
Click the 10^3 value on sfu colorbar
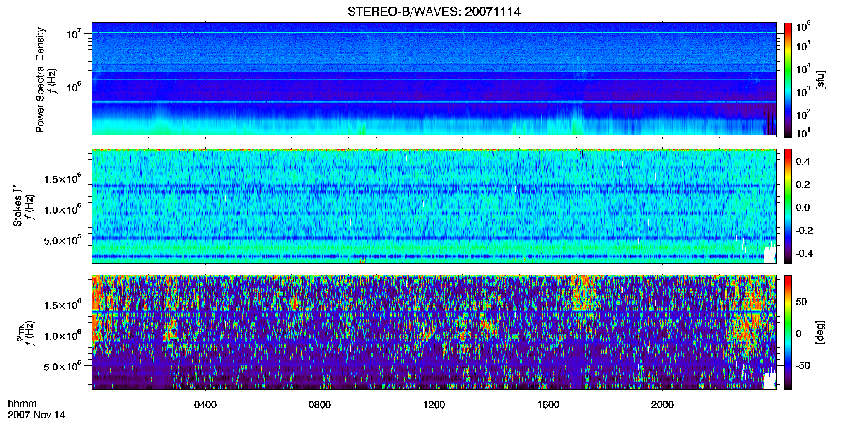pos(803,91)
